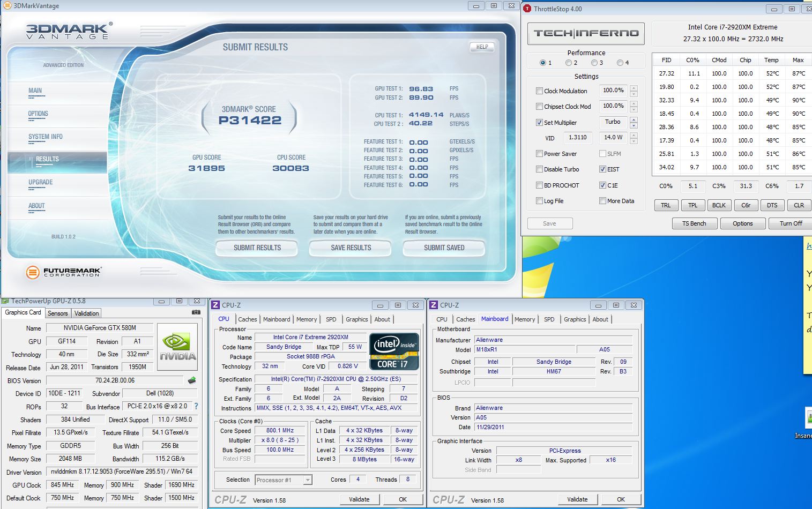Toggle BD PROCHOT checkbox

(539, 185)
